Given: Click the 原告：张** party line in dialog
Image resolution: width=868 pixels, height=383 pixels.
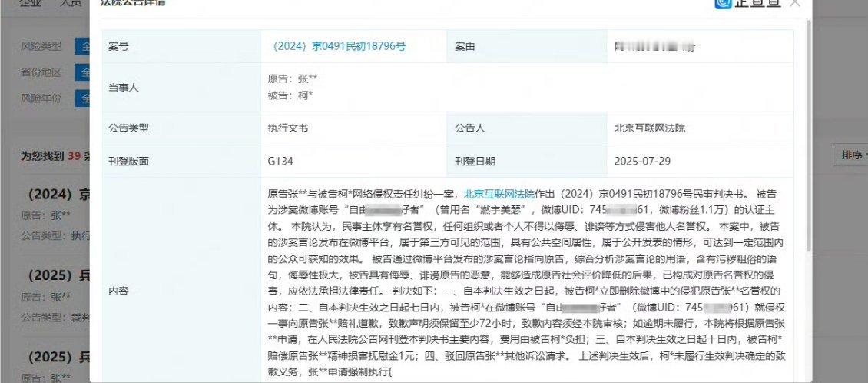Looking at the screenshot, I should [293, 79].
